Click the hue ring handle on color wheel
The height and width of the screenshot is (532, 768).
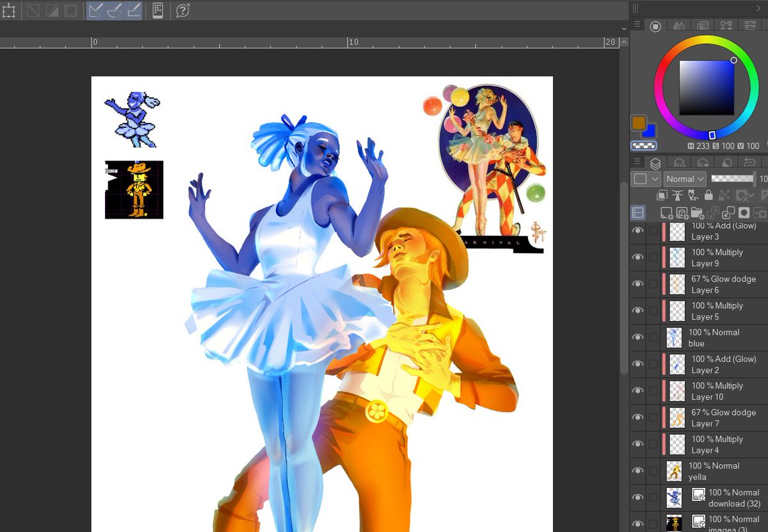click(x=712, y=135)
